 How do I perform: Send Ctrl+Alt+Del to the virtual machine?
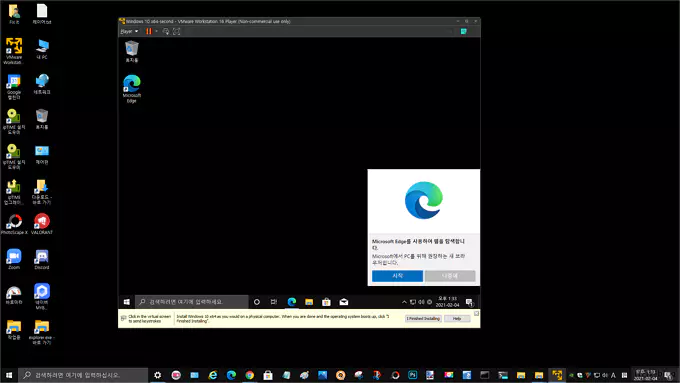tap(166, 31)
